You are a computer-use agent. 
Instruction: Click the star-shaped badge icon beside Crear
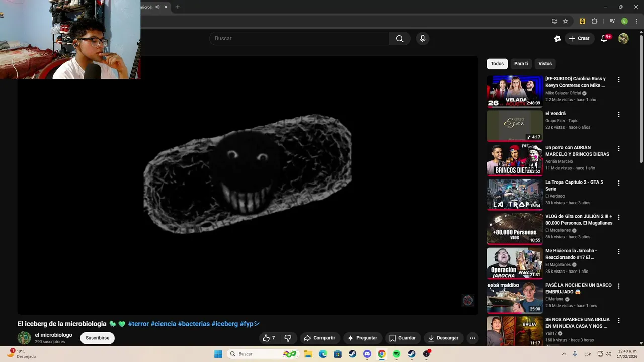(x=557, y=39)
